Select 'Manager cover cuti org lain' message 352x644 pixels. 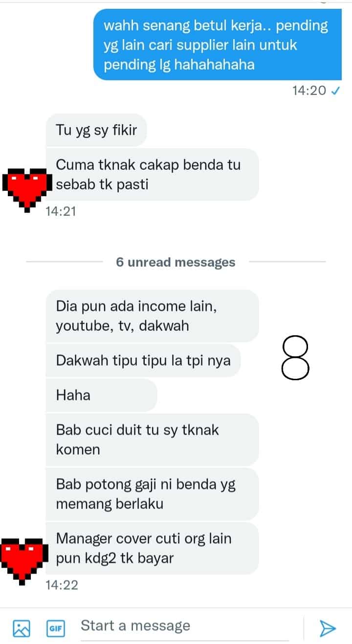tap(152, 548)
